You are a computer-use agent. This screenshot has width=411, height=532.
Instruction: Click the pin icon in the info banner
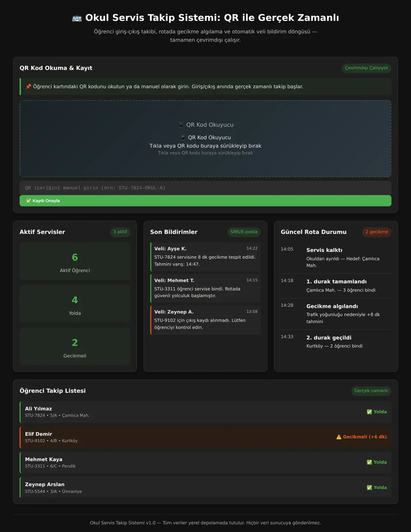29,87
